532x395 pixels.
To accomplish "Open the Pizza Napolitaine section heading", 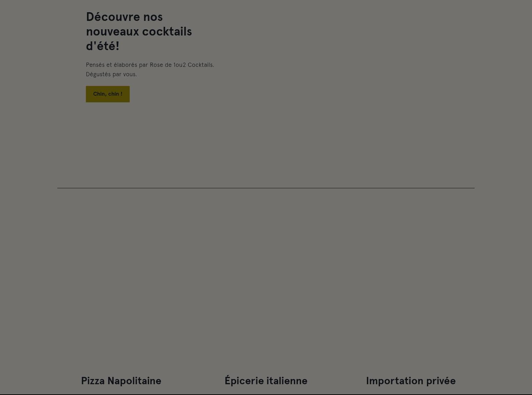I will pyautogui.click(x=121, y=381).
